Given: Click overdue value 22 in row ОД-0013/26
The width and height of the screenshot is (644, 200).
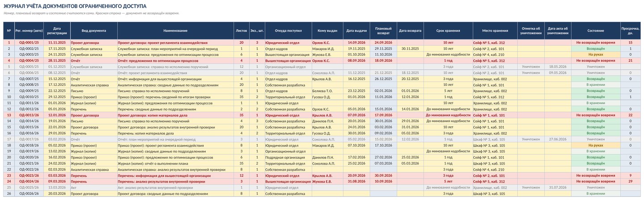Looking at the screenshot, I should coord(630,115).
